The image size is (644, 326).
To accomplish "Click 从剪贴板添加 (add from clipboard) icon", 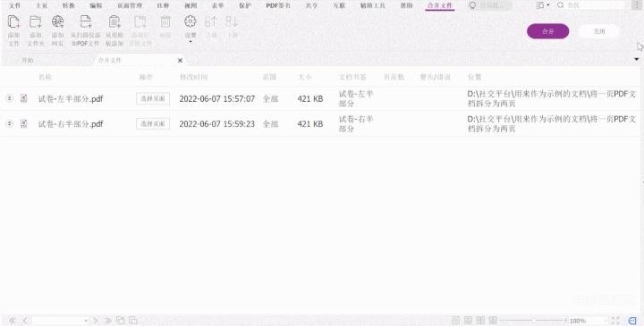I will click(x=114, y=21).
